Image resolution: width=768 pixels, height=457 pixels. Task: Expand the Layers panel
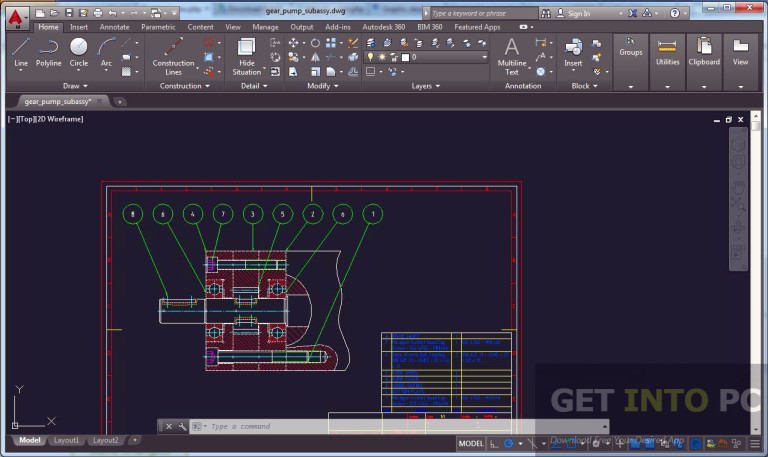pyautogui.click(x=426, y=86)
